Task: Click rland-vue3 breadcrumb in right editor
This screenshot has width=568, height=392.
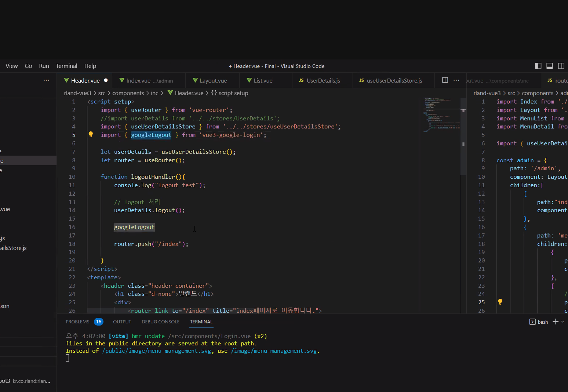Action: [487, 93]
